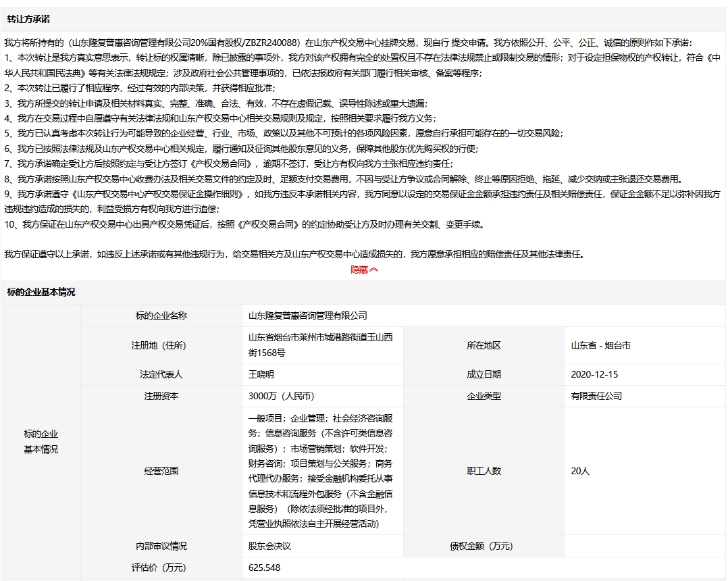Select the region value 山东省 - 烟台市
The width and height of the screenshot is (728, 581).
click(x=600, y=345)
